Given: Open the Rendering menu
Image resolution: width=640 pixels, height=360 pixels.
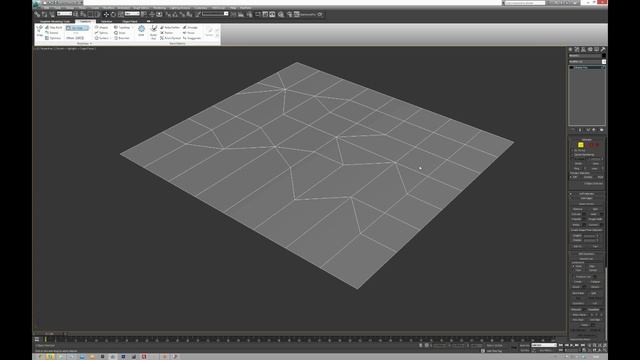Looking at the screenshot, I should pos(159,8).
